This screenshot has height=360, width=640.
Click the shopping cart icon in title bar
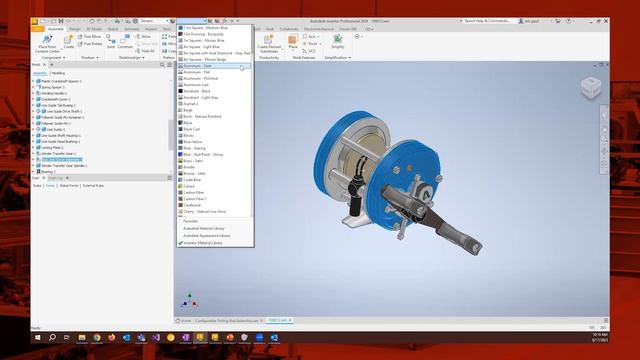(558, 21)
